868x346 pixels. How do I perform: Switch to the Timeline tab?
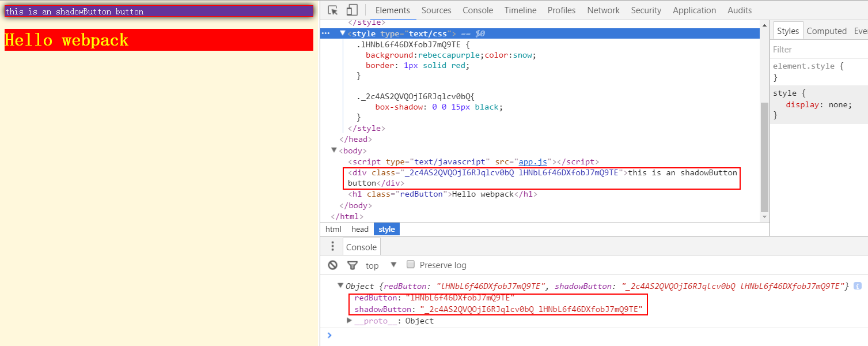point(520,10)
